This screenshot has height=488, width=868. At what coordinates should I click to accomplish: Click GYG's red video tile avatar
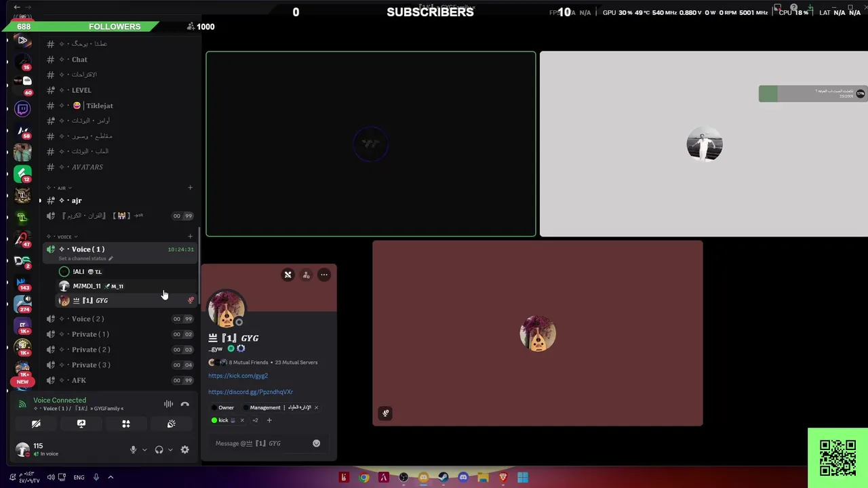click(x=538, y=333)
